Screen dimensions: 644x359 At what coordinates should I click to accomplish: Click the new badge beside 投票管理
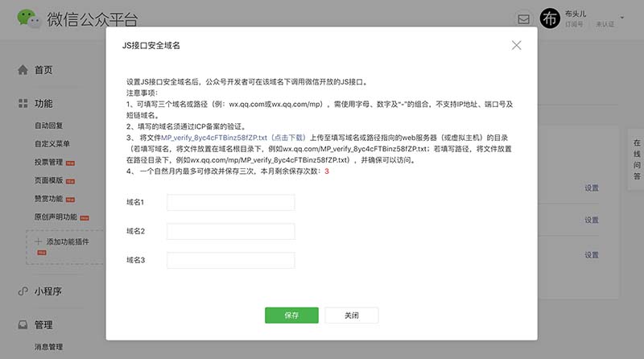pos(70,163)
